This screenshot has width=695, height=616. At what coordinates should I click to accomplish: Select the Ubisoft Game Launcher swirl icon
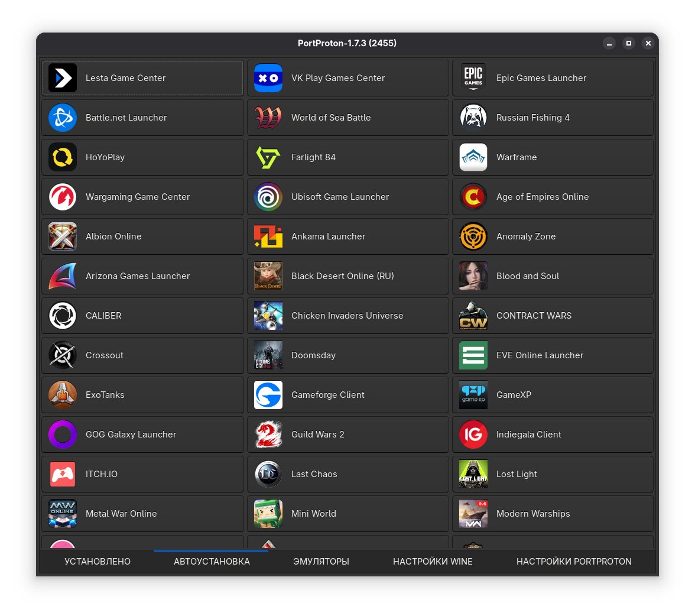[x=268, y=197]
